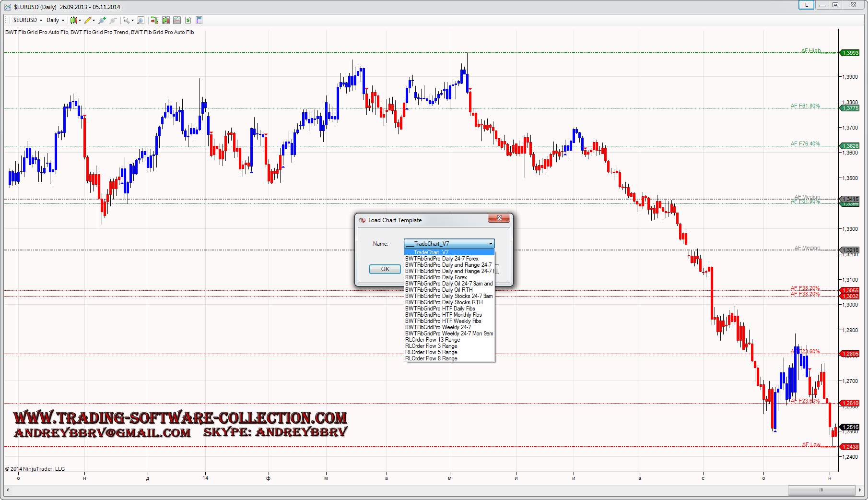868x500 pixels.
Task: Close the Load Chart Template dialog
Action: tap(499, 218)
